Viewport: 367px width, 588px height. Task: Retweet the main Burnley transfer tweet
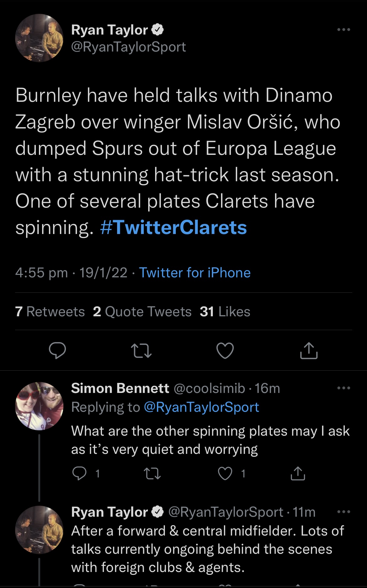coord(141,351)
